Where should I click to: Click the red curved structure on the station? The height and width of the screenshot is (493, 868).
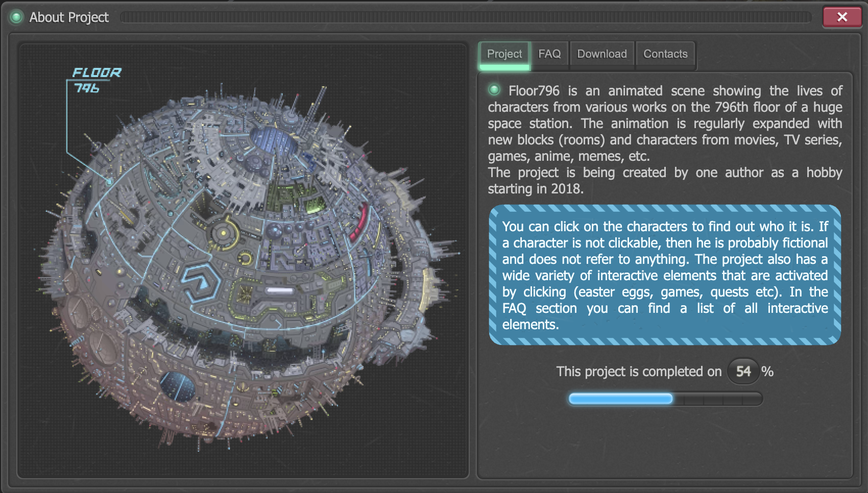coord(359,222)
